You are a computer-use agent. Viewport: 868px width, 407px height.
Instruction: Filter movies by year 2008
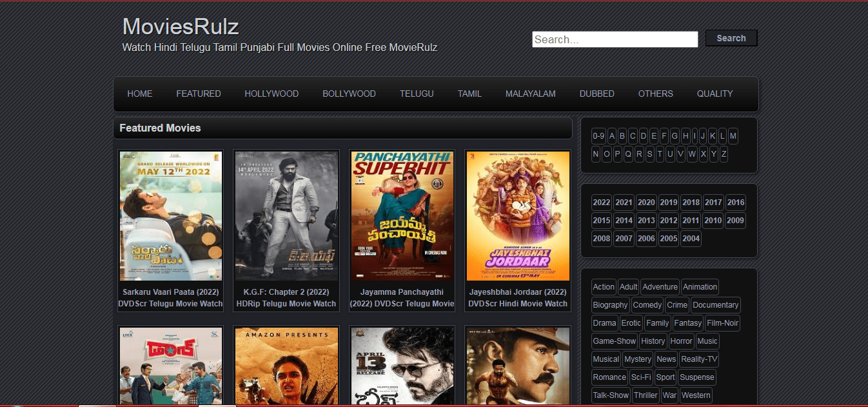coord(602,239)
